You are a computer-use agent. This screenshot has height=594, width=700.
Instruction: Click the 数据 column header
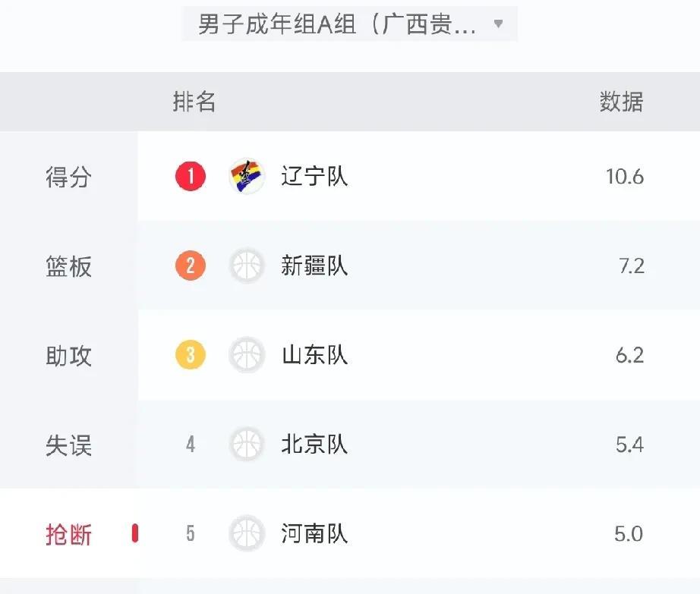621,102
